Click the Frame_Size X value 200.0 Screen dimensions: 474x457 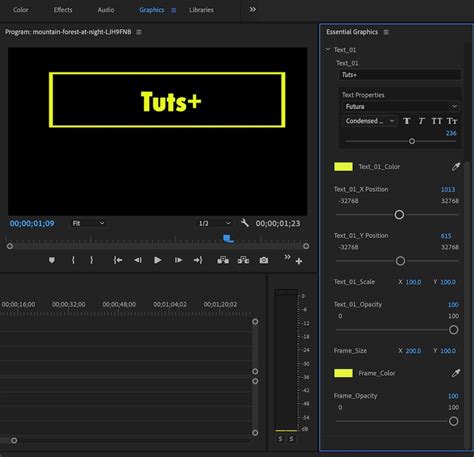tap(413, 351)
